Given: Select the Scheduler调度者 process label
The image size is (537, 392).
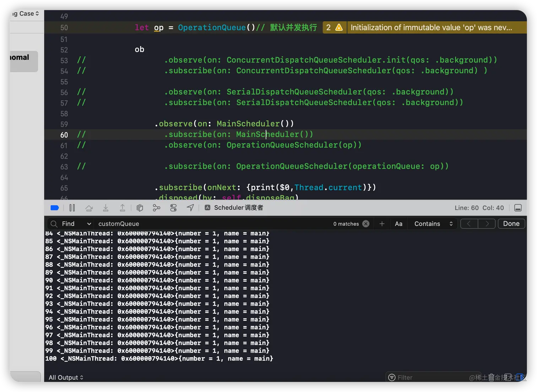Looking at the screenshot, I should (234, 208).
